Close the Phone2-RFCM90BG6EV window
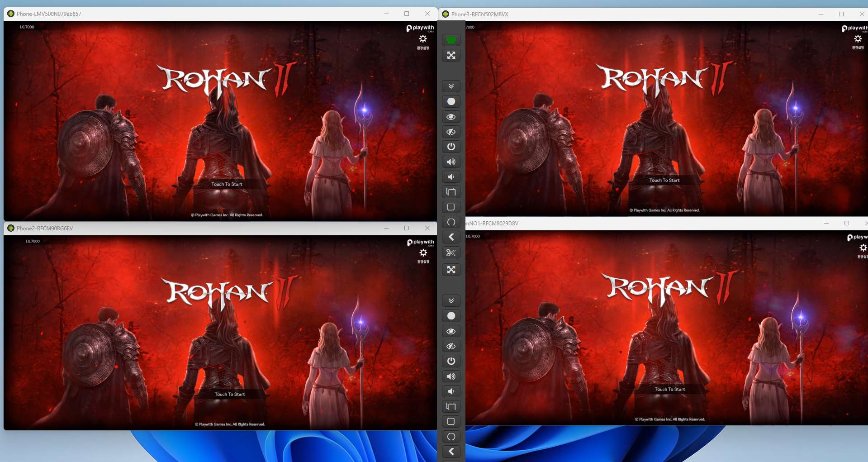The height and width of the screenshot is (462, 868). pyautogui.click(x=427, y=228)
